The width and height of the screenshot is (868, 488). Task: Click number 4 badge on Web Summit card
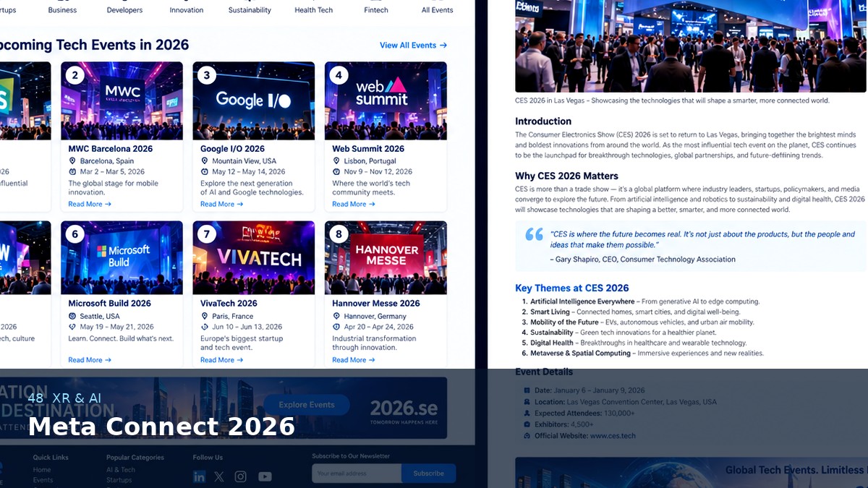tap(339, 75)
